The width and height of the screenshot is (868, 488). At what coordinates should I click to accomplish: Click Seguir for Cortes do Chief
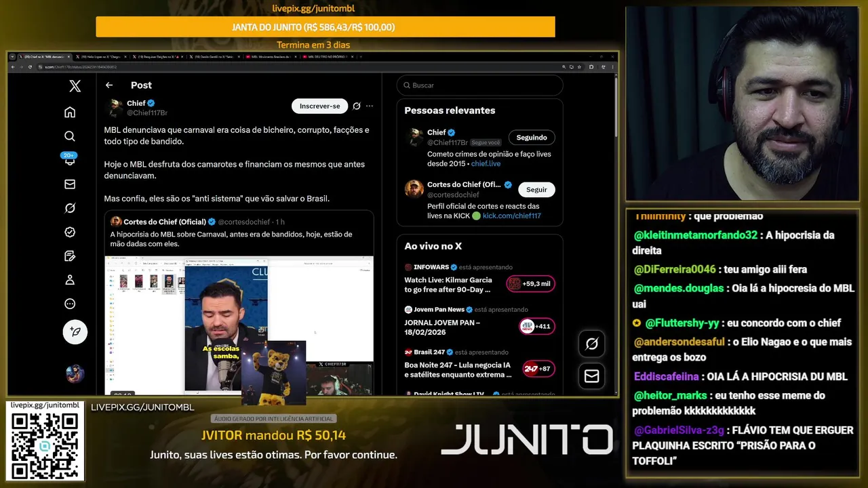[x=536, y=190]
